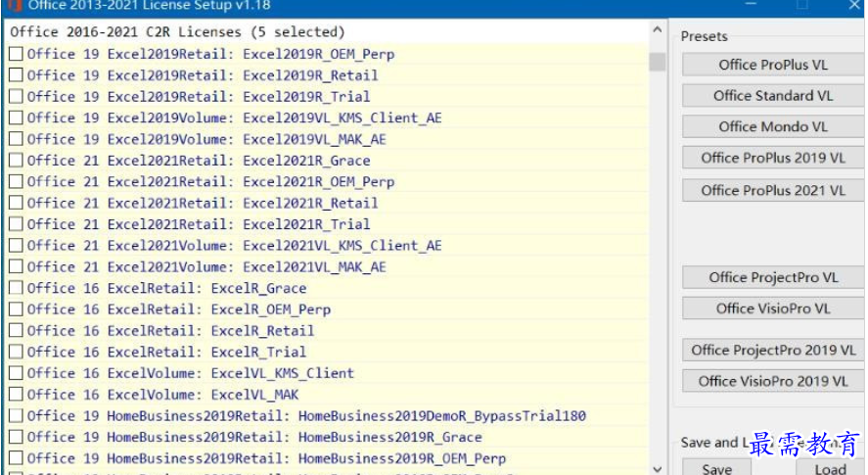Click the Office app icon in title bar

15,6
